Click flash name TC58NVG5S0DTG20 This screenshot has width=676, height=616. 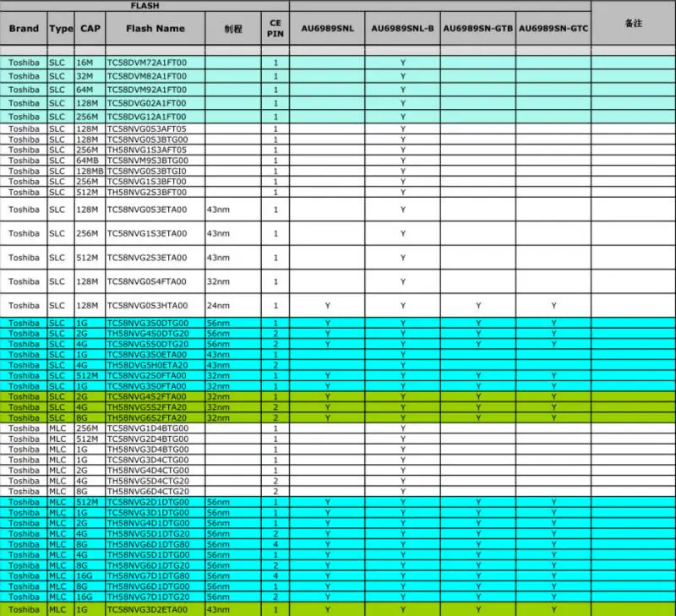pos(148,344)
